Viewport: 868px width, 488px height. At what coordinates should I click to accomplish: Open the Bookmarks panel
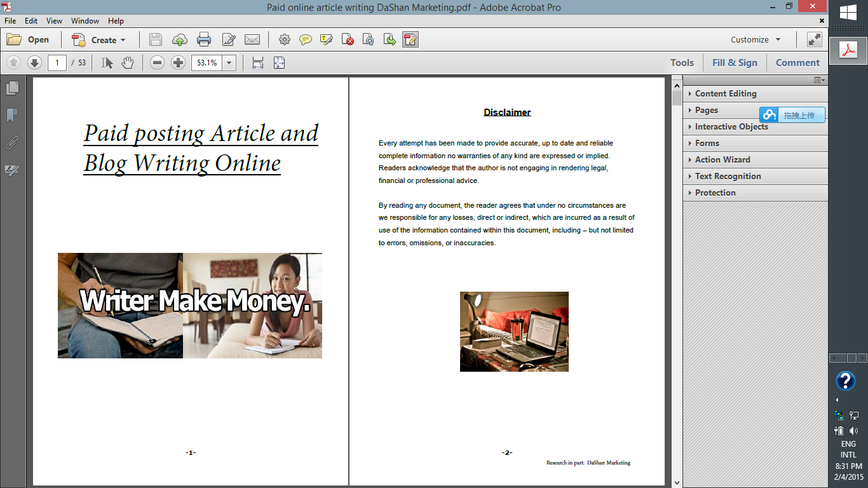[12, 115]
